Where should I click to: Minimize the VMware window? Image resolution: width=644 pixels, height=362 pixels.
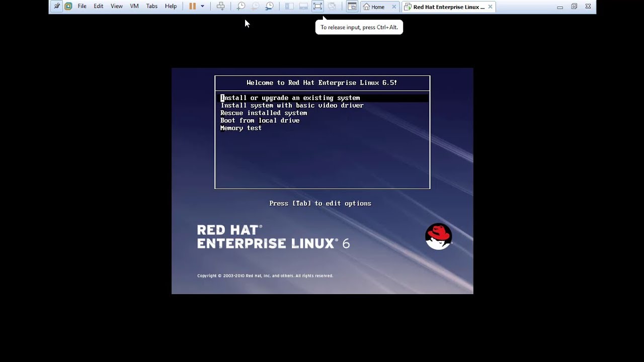(x=560, y=7)
